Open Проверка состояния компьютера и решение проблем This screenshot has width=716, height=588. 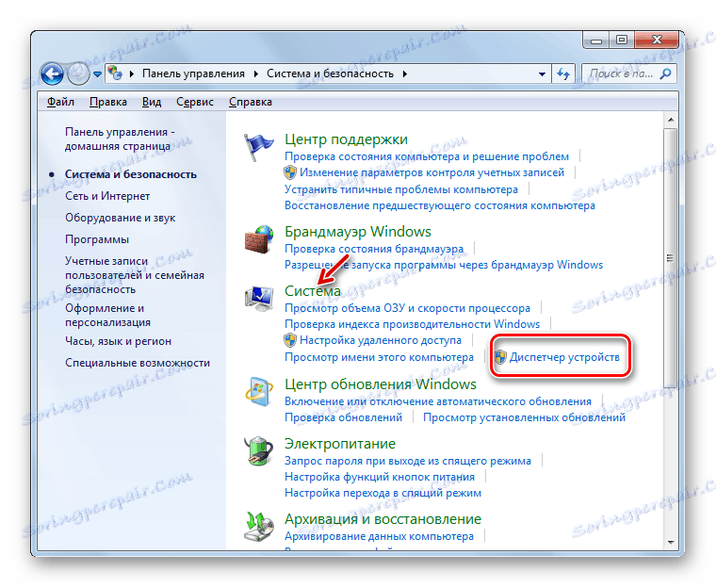point(427,156)
